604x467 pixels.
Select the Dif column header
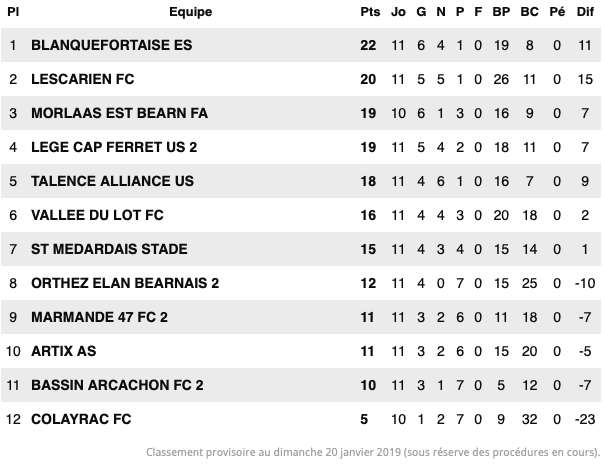(585, 12)
